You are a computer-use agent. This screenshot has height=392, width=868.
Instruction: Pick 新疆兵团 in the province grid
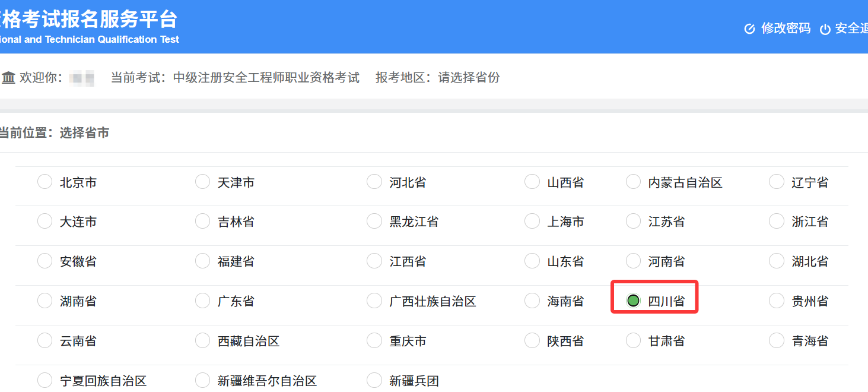pos(374,380)
